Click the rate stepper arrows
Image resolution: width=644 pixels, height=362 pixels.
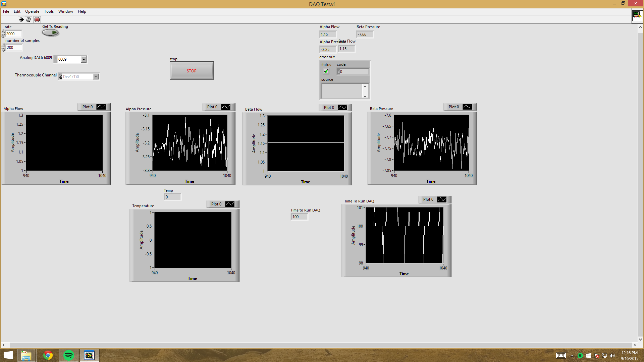coord(3,34)
